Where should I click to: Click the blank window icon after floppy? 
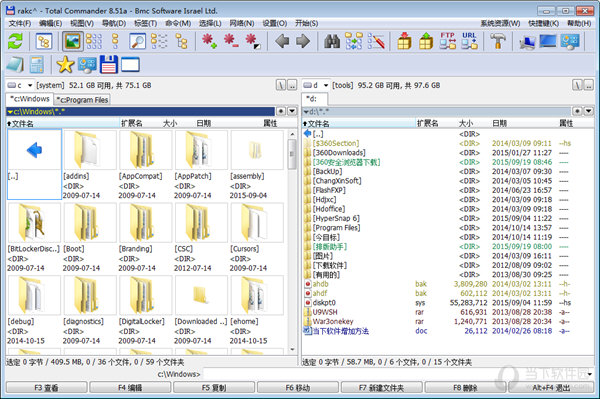pyautogui.click(x=130, y=65)
